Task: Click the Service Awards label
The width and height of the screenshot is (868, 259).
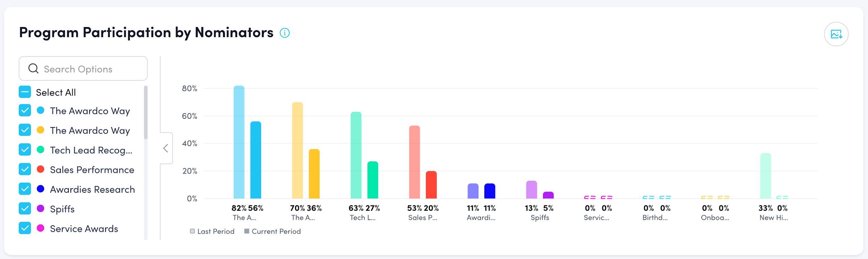Action: (x=84, y=229)
